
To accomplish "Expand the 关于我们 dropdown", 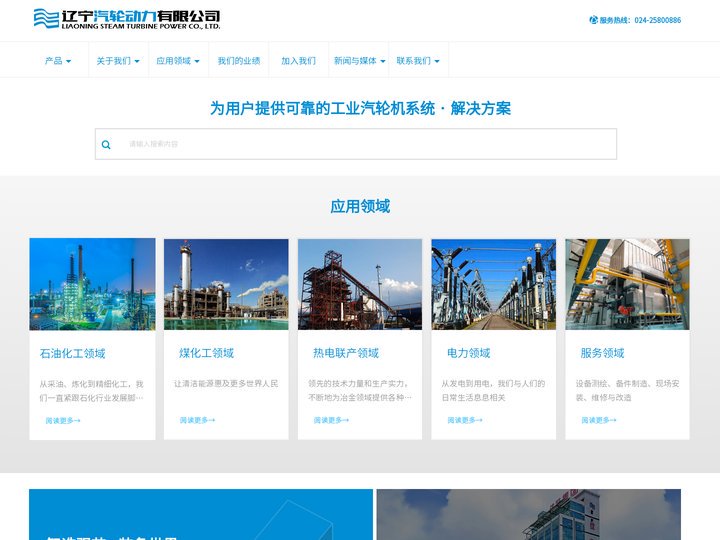I will click(x=118, y=61).
